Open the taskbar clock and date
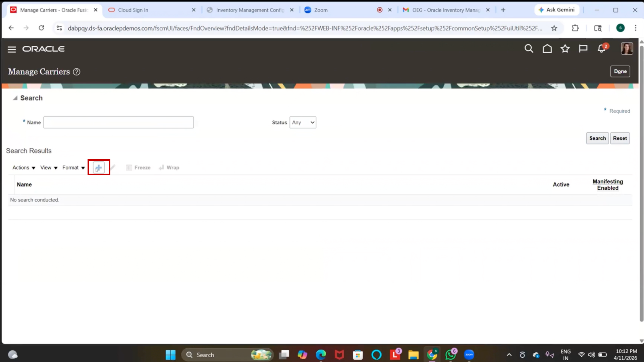Viewport: 644px width, 362px height. (626, 355)
